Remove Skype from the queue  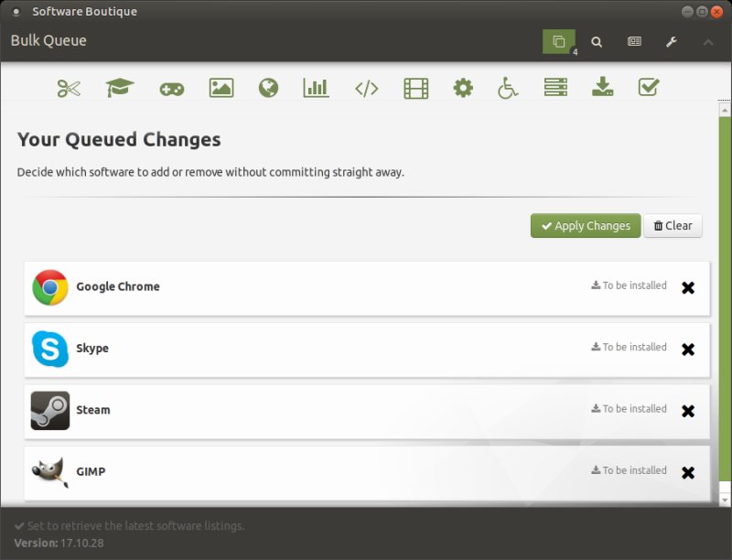click(x=688, y=350)
